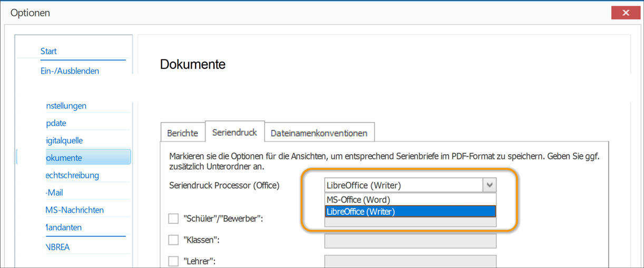Select the DANBREA sidebar entry
The height and width of the screenshot is (268, 644).
pyautogui.click(x=58, y=247)
